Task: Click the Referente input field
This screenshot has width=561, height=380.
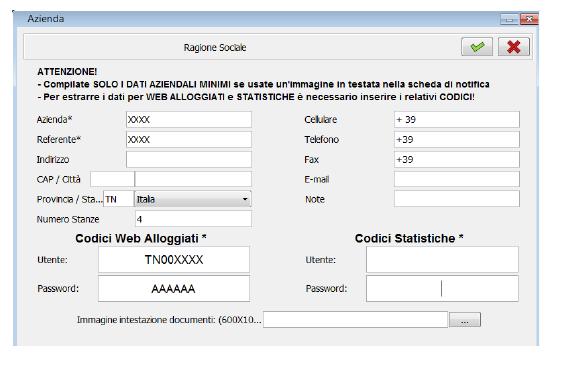Action: tap(189, 140)
